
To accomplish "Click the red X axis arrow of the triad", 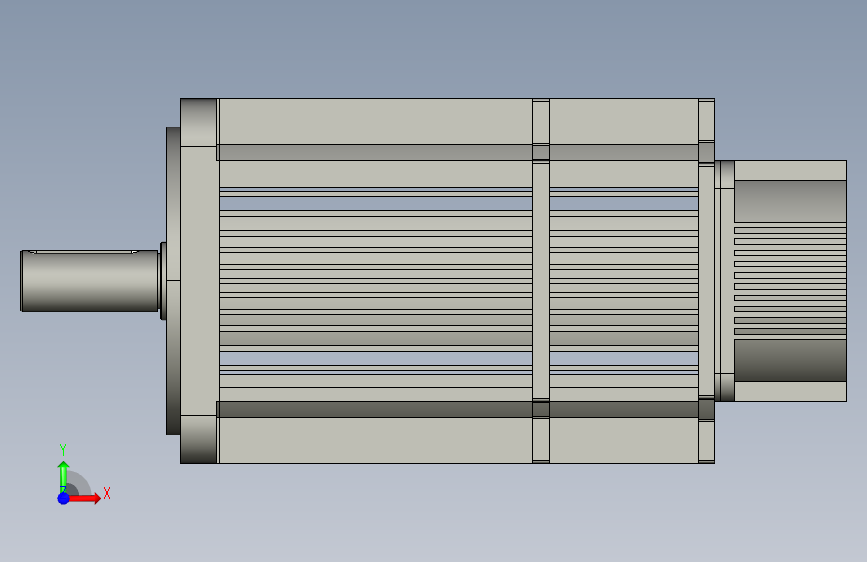I will pos(84,498).
